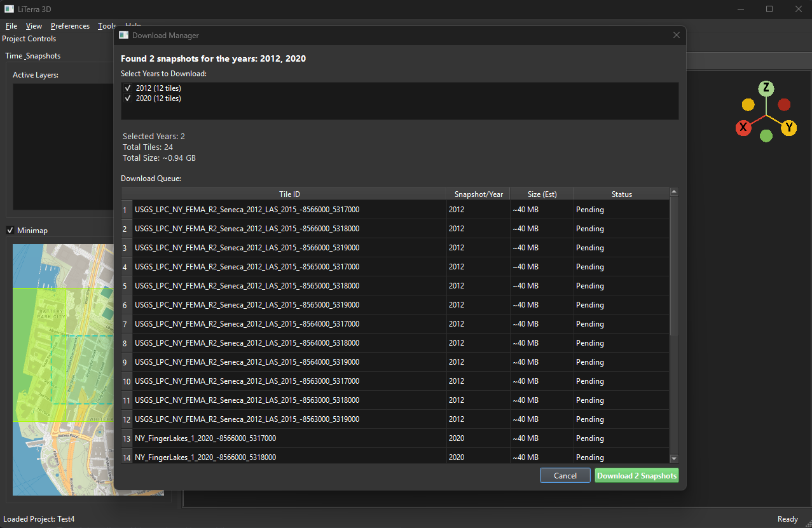Select the X axis on the view gizmo
This screenshot has height=528, width=812.
(743, 127)
